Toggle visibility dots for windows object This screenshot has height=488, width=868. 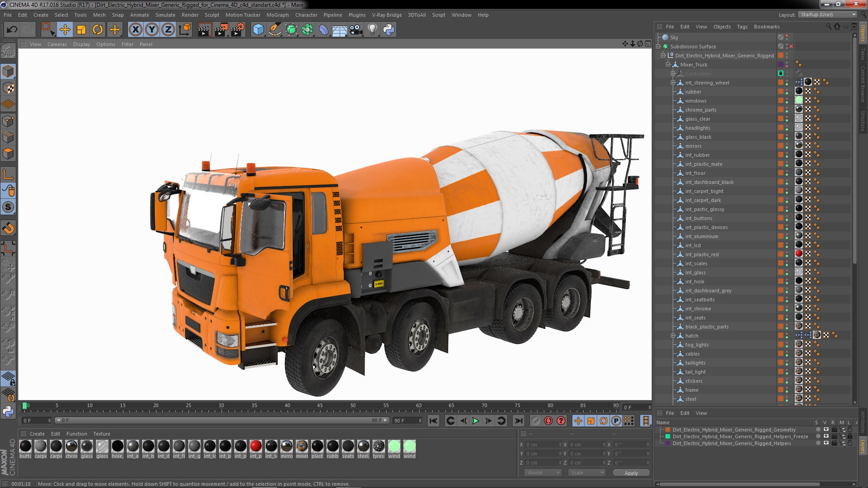(x=787, y=101)
